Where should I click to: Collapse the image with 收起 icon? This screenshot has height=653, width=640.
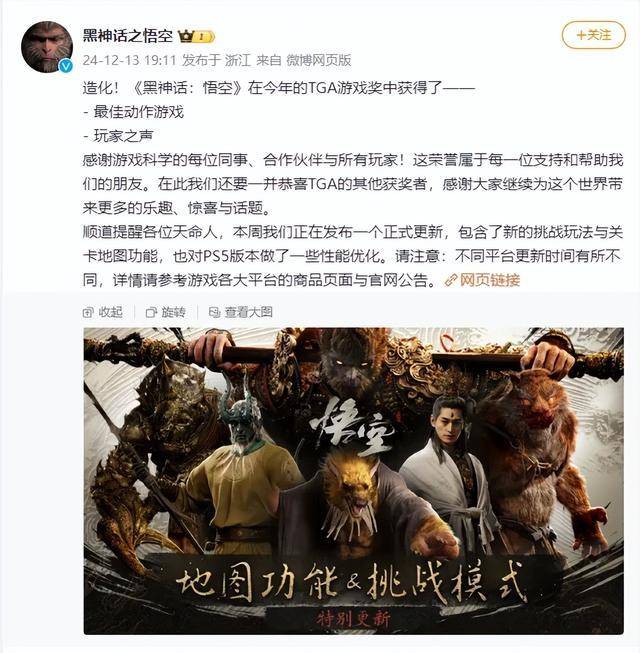[88, 312]
